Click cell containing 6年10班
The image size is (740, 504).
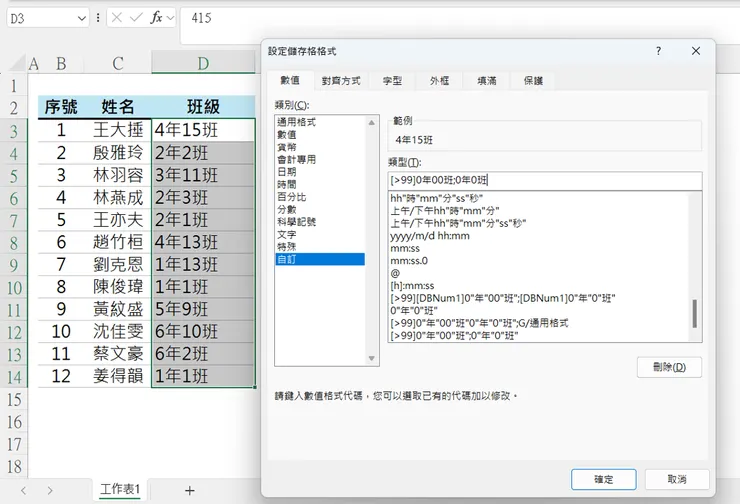point(203,331)
